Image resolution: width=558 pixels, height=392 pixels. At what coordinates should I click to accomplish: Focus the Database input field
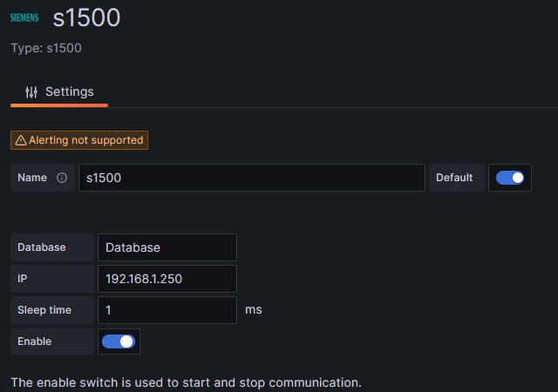[x=167, y=247]
